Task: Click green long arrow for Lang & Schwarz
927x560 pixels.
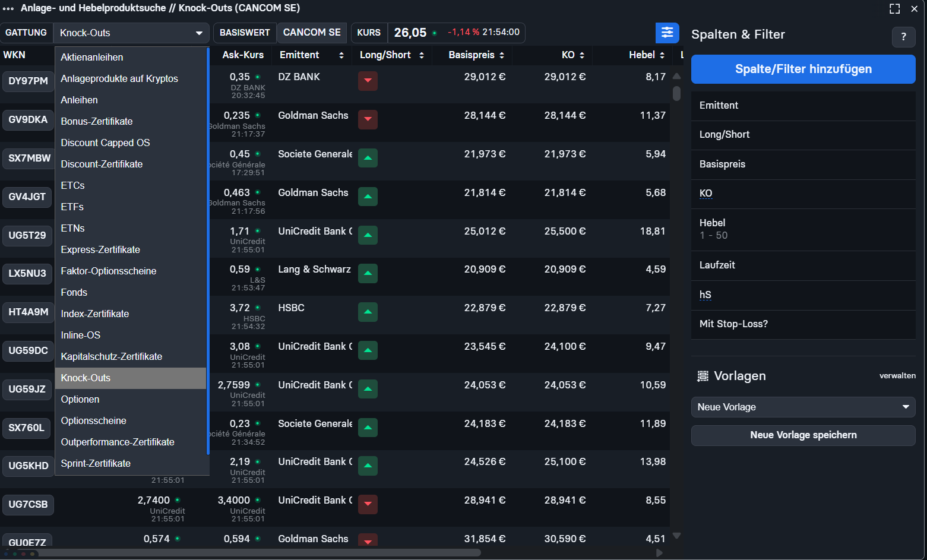Action: 368,273
